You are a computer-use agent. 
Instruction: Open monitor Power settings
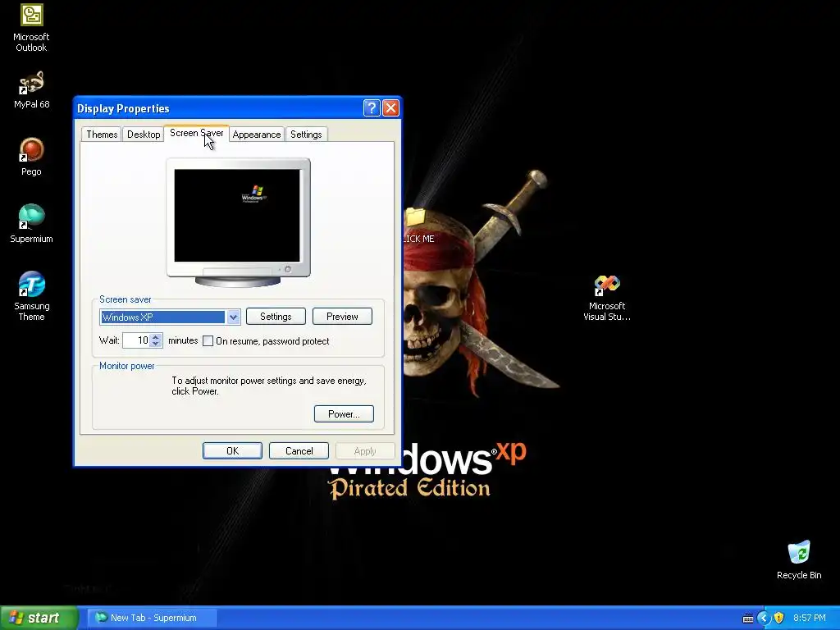click(344, 414)
